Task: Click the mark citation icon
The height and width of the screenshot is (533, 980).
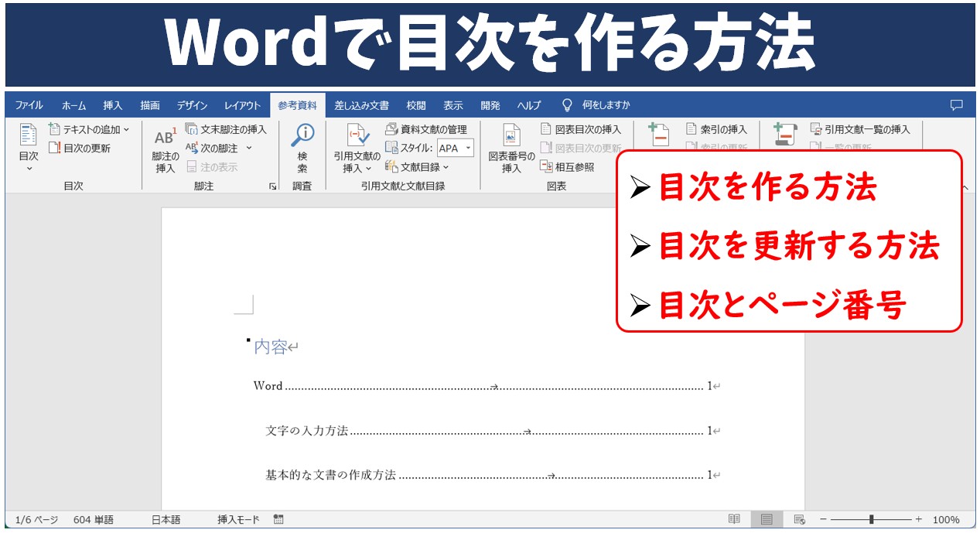Action: click(784, 134)
